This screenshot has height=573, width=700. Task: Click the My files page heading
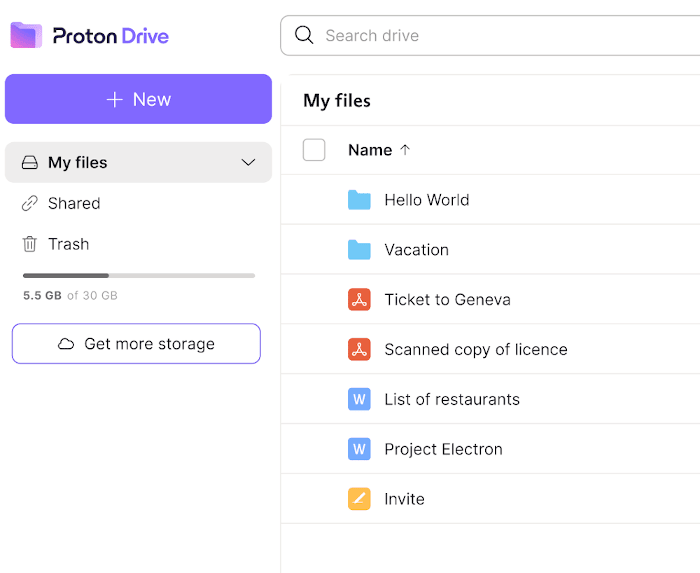(337, 101)
